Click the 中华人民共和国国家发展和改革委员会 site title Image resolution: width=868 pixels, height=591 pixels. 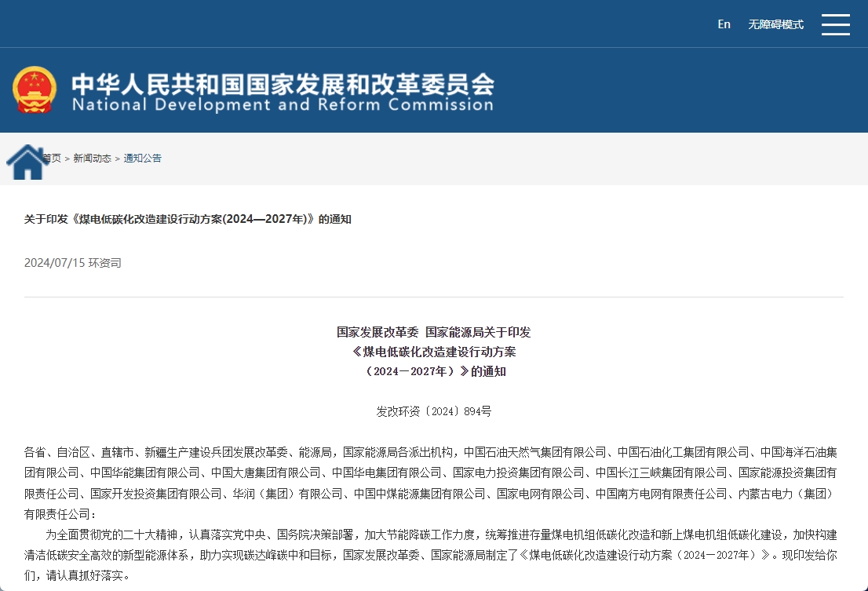tap(283, 82)
